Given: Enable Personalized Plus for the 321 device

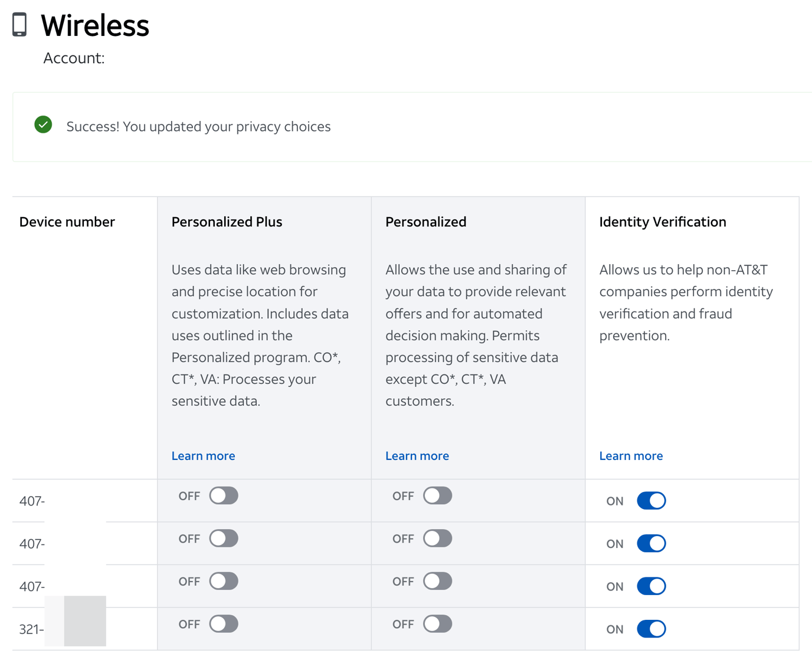Looking at the screenshot, I should tap(224, 624).
